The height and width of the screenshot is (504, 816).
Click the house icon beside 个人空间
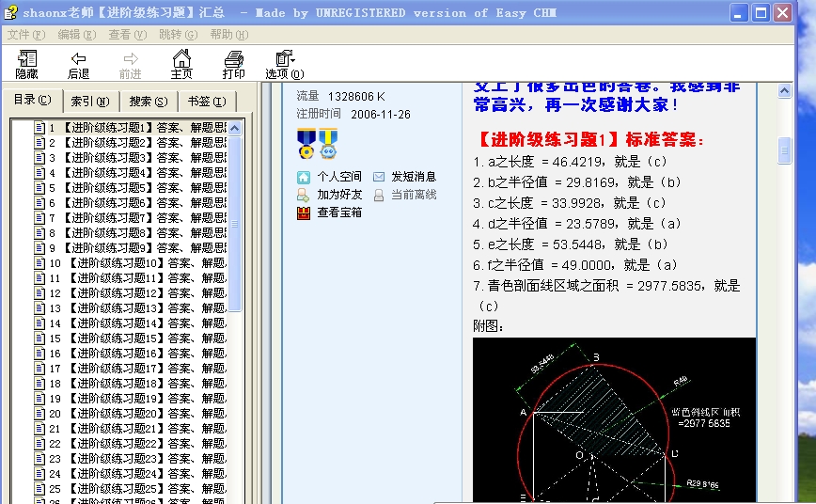pos(304,178)
